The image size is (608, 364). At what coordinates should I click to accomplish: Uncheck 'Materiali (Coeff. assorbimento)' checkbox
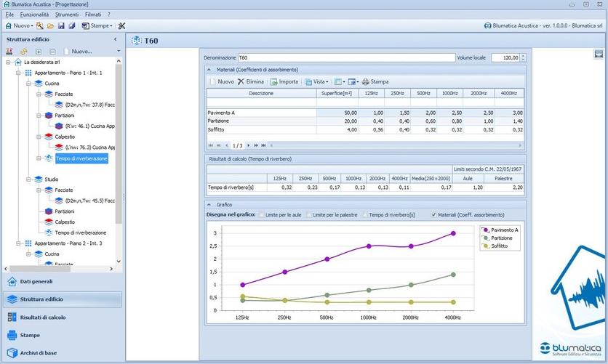(x=434, y=215)
